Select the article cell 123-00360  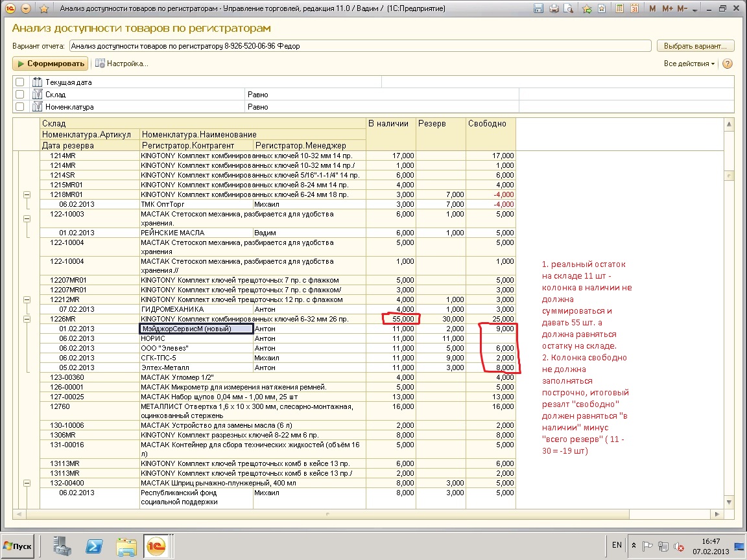[89, 378]
